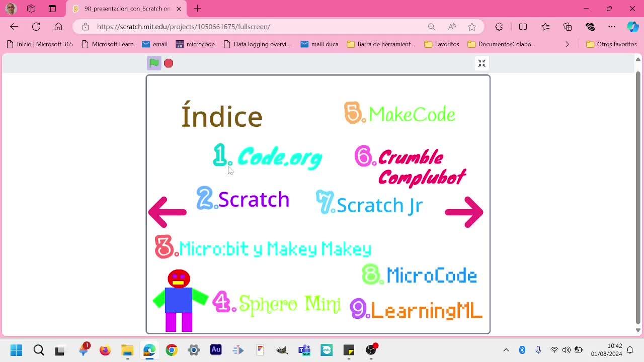The height and width of the screenshot is (362, 644).
Task: Select the Sphero Mini entry
Action: 277,303
